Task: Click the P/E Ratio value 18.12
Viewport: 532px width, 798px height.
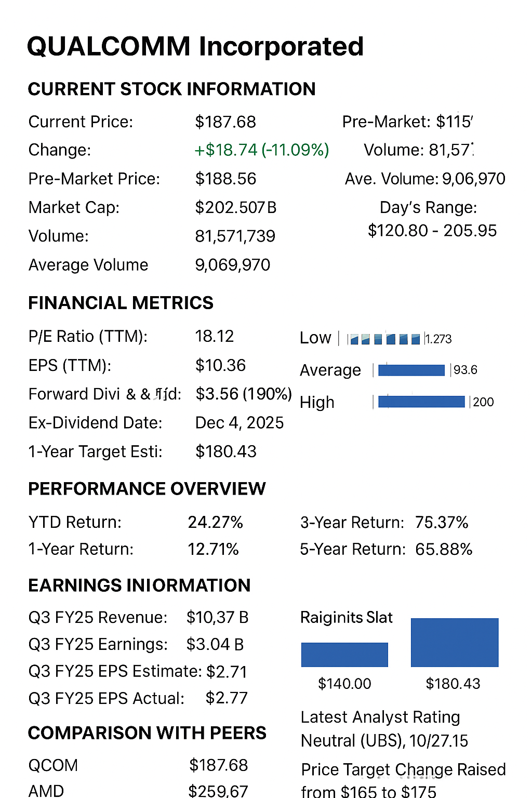Action: pyautogui.click(x=214, y=336)
